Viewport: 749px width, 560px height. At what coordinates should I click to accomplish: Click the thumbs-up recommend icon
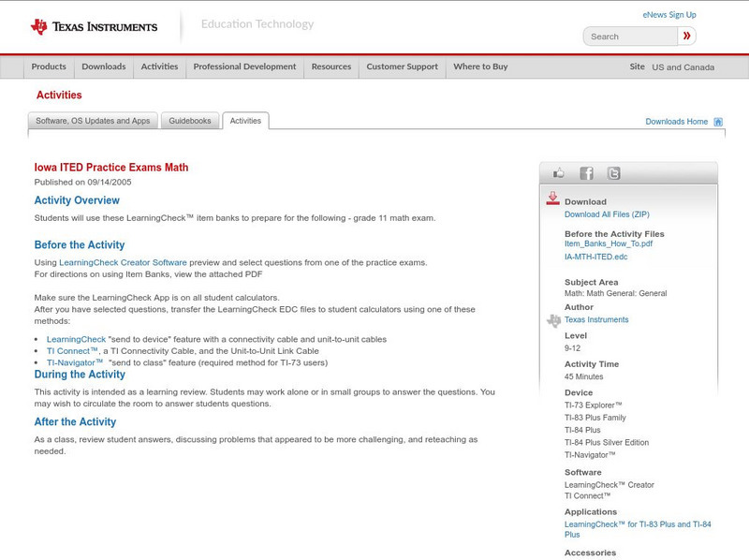558,172
